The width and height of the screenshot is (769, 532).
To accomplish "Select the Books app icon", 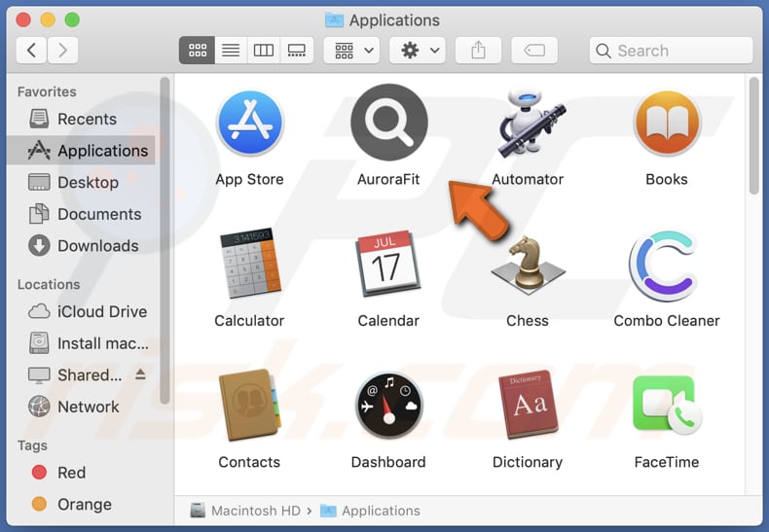I will point(667,123).
